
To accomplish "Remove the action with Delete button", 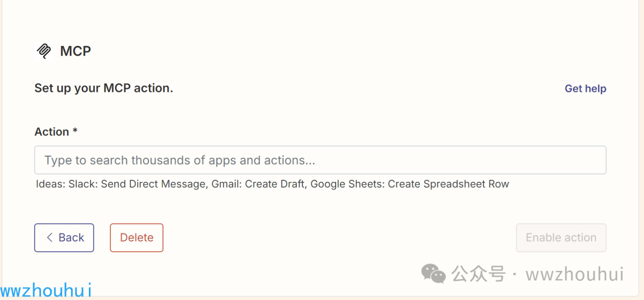I will pos(137,237).
